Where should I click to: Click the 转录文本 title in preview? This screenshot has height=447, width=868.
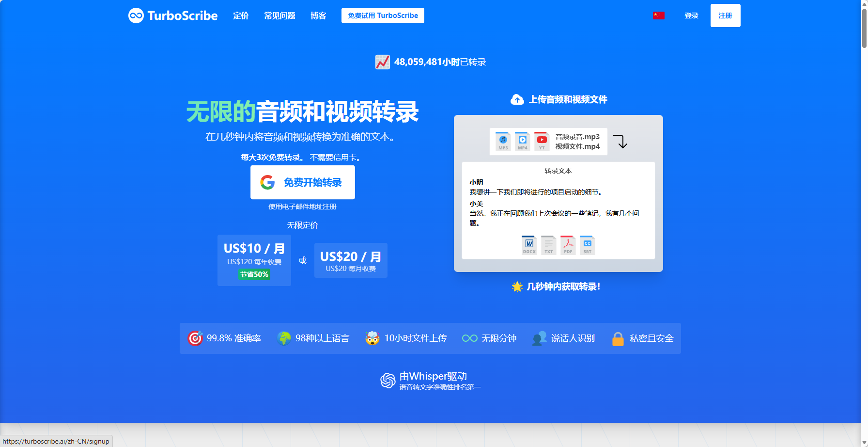pyautogui.click(x=558, y=171)
